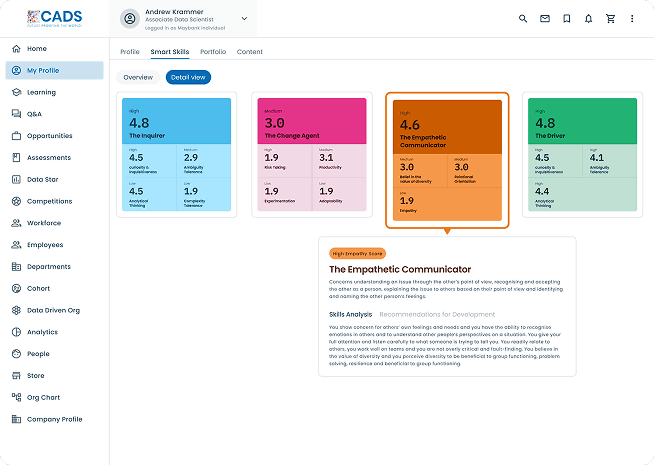Go to Data Star in sidebar

[43, 179]
